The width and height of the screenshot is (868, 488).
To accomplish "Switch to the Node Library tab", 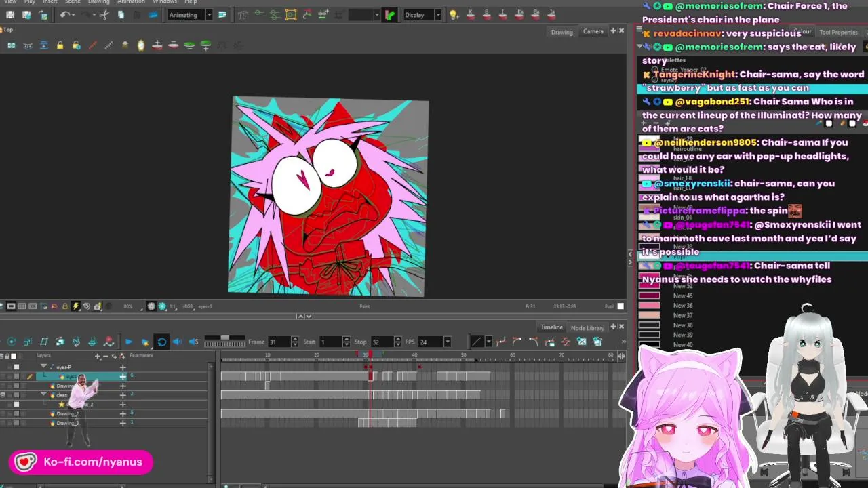I will [x=587, y=328].
